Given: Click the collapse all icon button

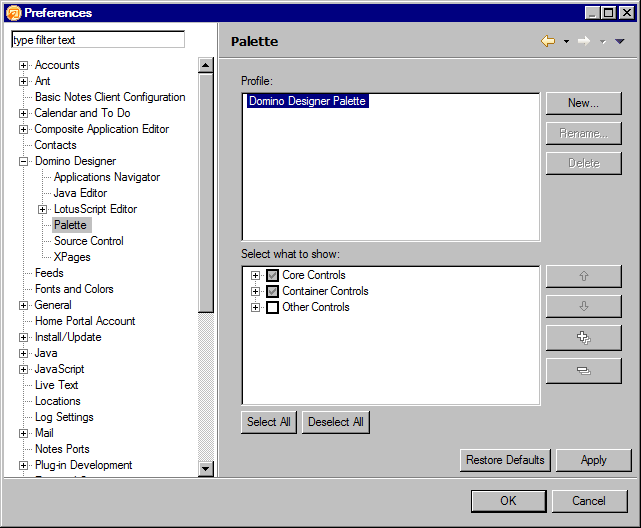Looking at the screenshot, I should coord(584,371).
